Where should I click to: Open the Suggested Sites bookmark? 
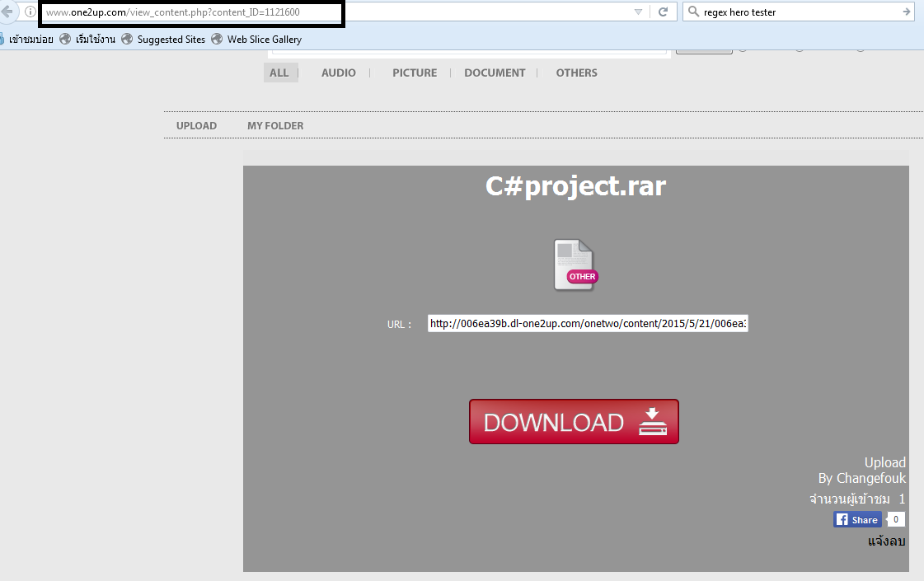pyautogui.click(x=163, y=40)
